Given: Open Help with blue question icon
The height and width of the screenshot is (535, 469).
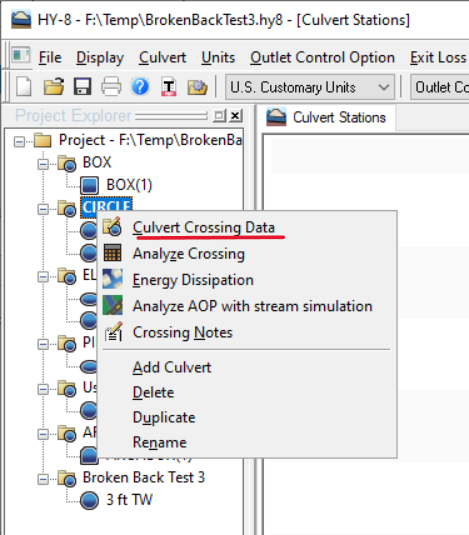Looking at the screenshot, I should click(x=140, y=87).
